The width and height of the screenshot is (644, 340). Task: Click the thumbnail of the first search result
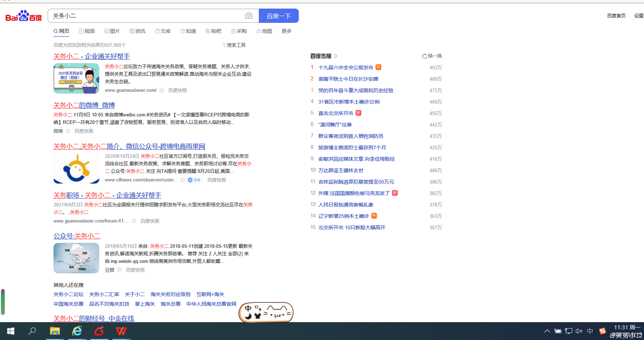click(x=76, y=78)
